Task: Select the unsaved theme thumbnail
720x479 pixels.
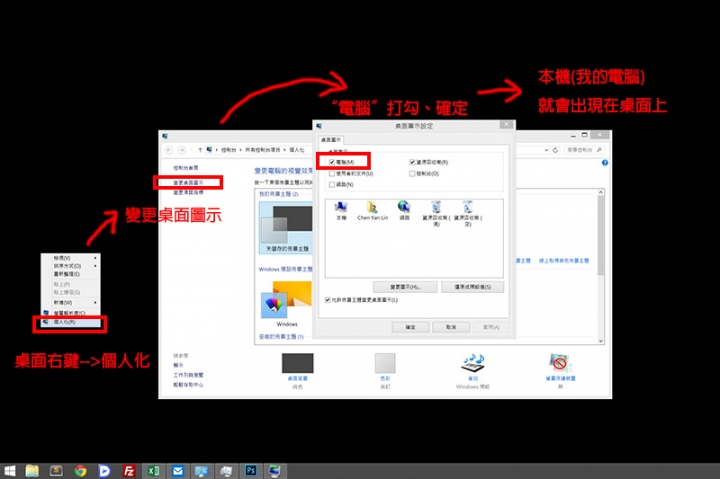Action: (287, 228)
